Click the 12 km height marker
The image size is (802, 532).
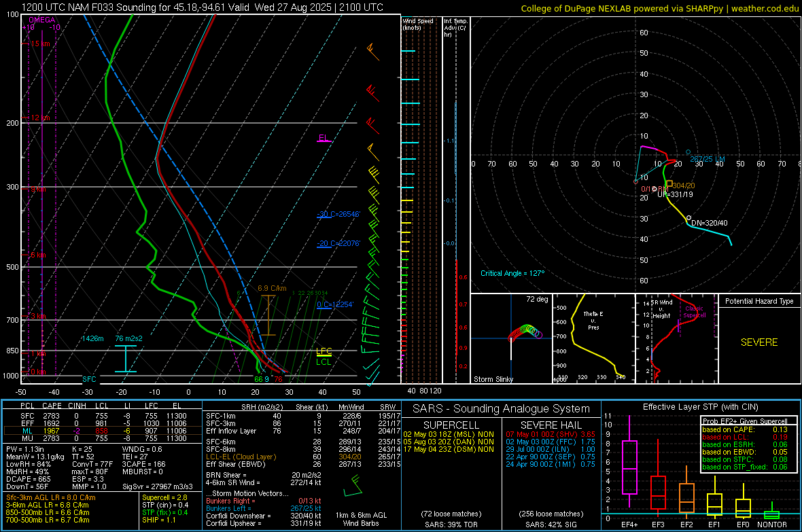coord(40,118)
